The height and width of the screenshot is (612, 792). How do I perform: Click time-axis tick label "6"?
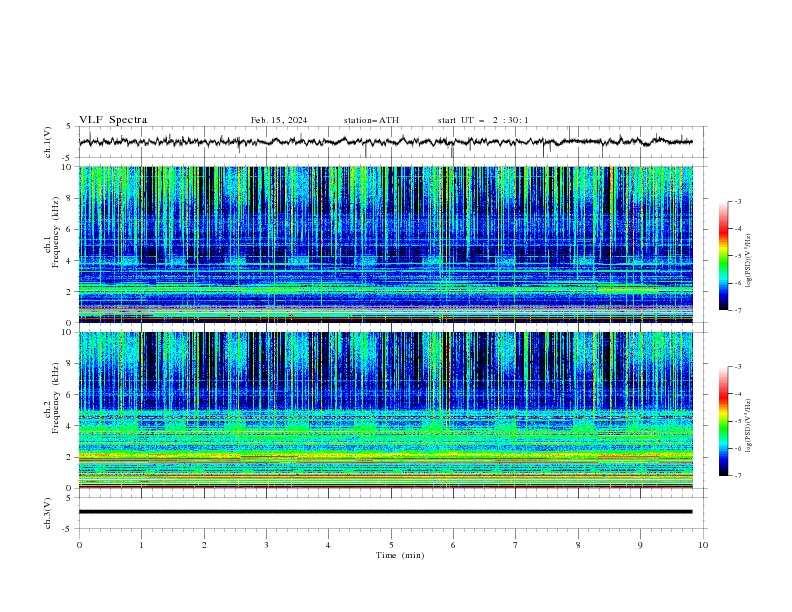[453, 545]
